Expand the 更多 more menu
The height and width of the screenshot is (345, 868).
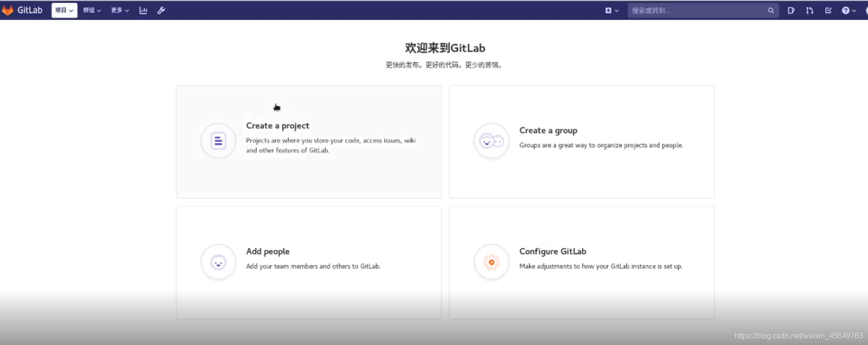click(120, 10)
